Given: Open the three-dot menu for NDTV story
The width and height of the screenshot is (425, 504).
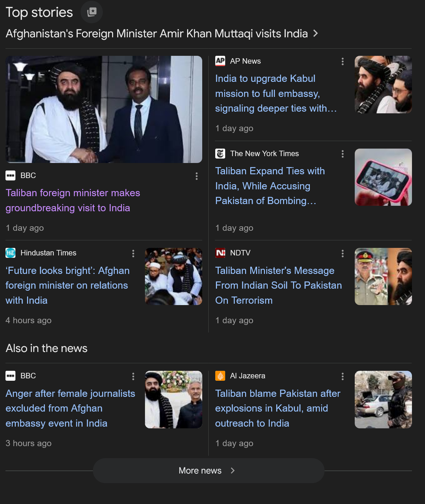Looking at the screenshot, I should 342,253.
